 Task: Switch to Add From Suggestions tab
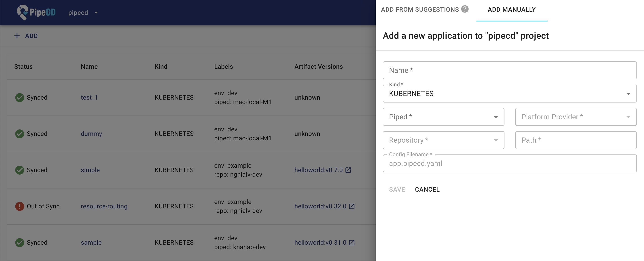[x=420, y=9]
